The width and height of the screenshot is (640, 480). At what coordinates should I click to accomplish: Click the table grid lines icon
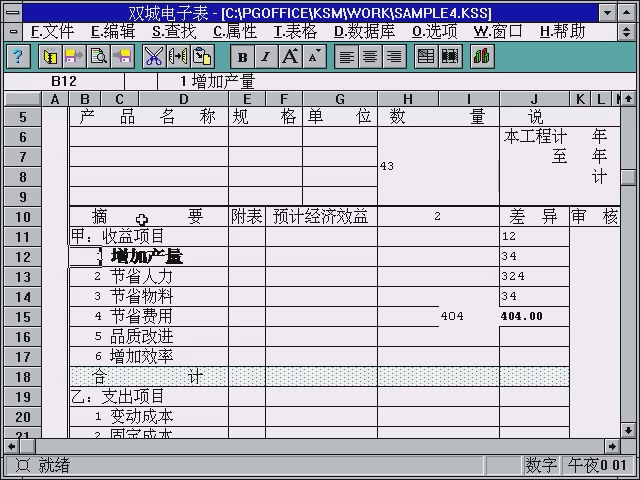pos(426,56)
